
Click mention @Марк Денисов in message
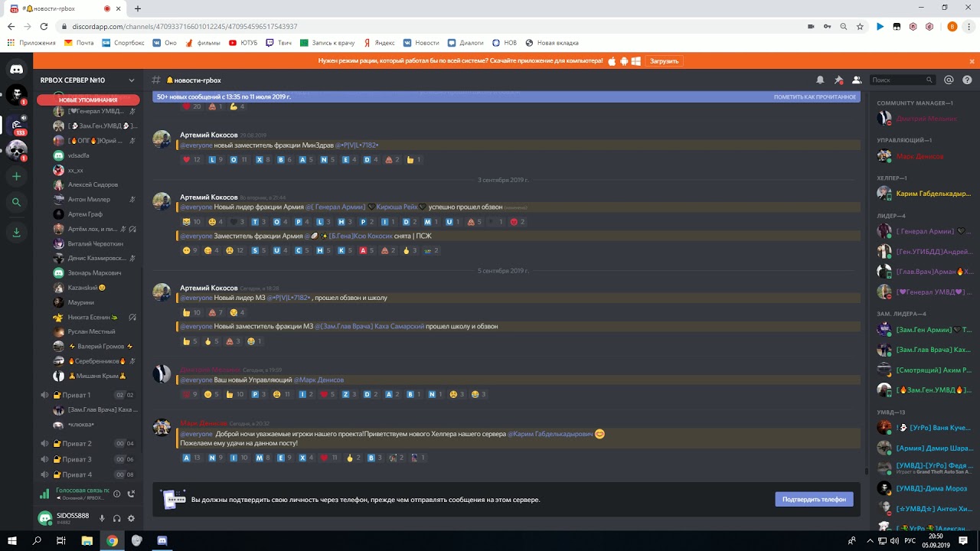pyautogui.click(x=318, y=380)
